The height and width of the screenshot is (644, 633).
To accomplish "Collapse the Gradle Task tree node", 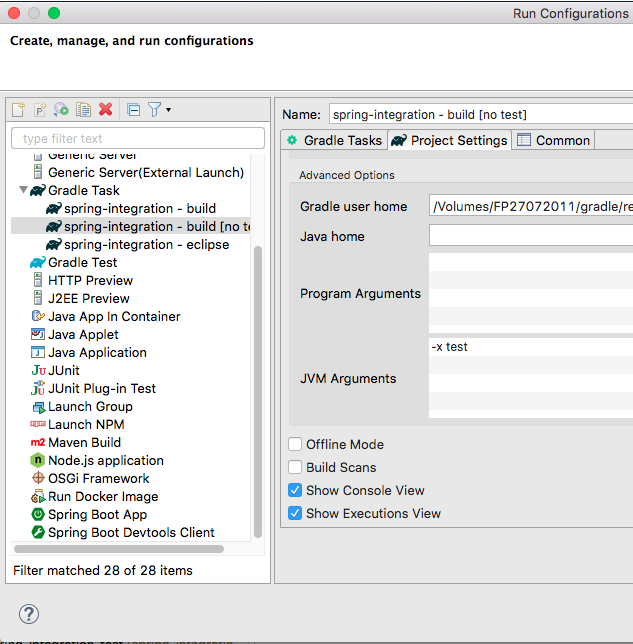I will click(x=23, y=190).
